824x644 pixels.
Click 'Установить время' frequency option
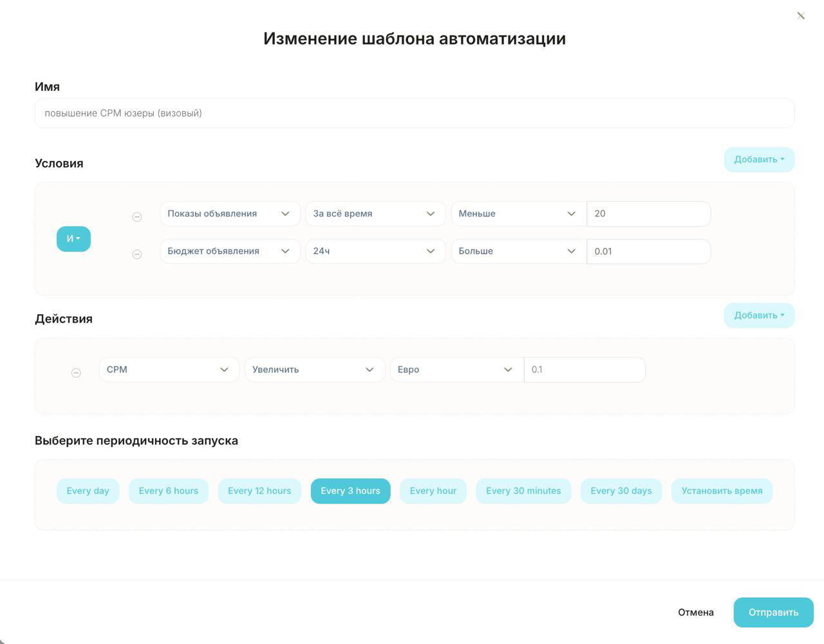pyautogui.click(x=722, y=491)
